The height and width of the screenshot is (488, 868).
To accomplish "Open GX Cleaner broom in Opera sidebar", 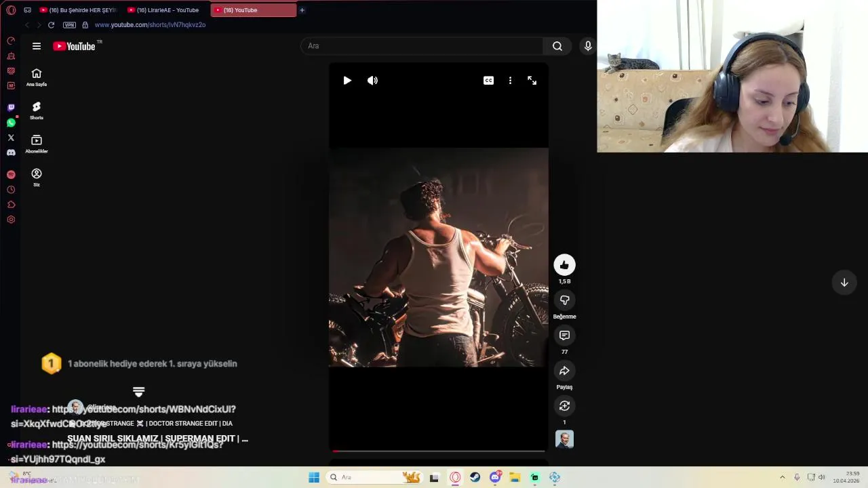I will click(11, 56).
